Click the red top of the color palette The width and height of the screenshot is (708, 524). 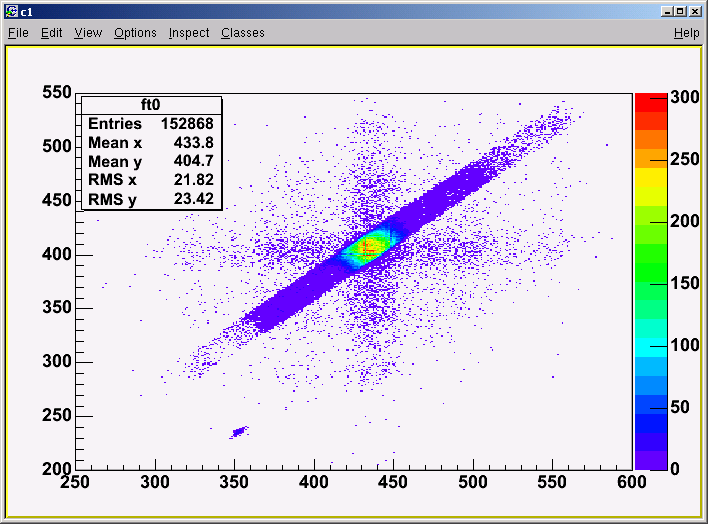point(651,103)
